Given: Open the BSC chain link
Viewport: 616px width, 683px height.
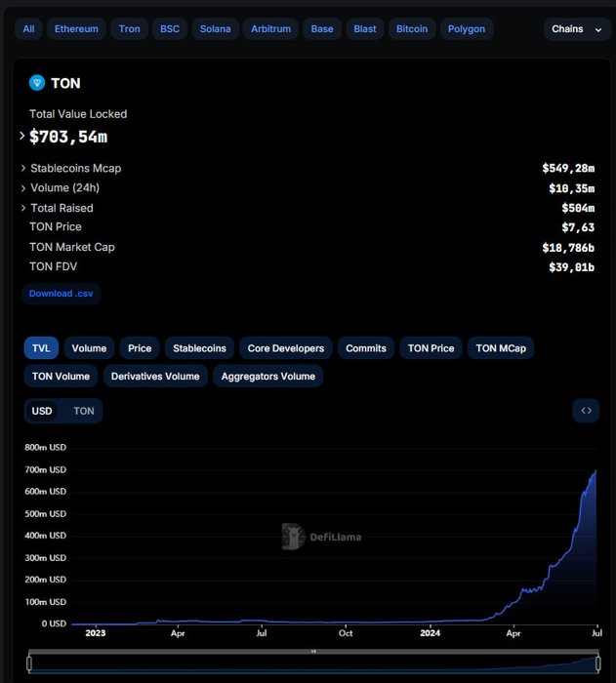Looking at the screenshot, I should pyautogui.click(x=170, y=29).
